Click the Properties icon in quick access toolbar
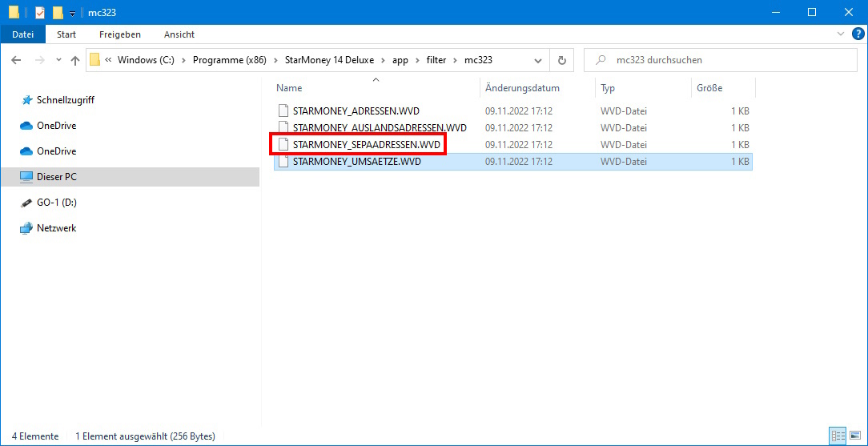This screenshot has height=446, width=868. pos(40,12)
